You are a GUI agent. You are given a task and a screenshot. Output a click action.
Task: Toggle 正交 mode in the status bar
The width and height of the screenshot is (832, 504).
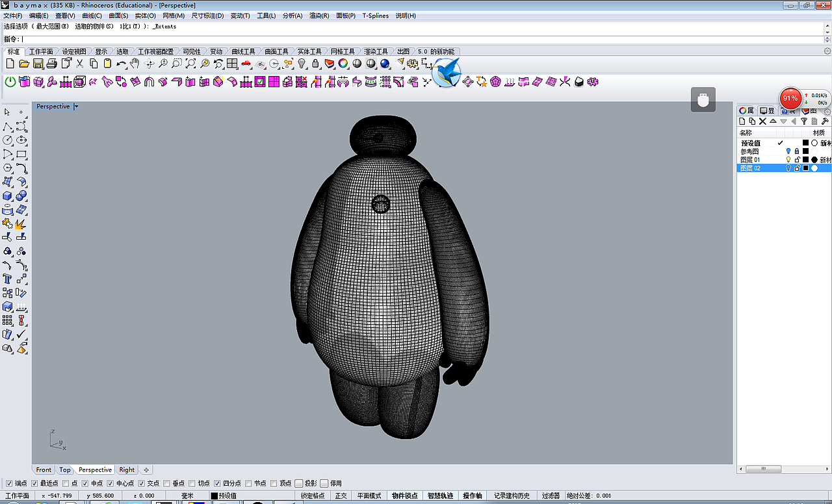(341, 496)
